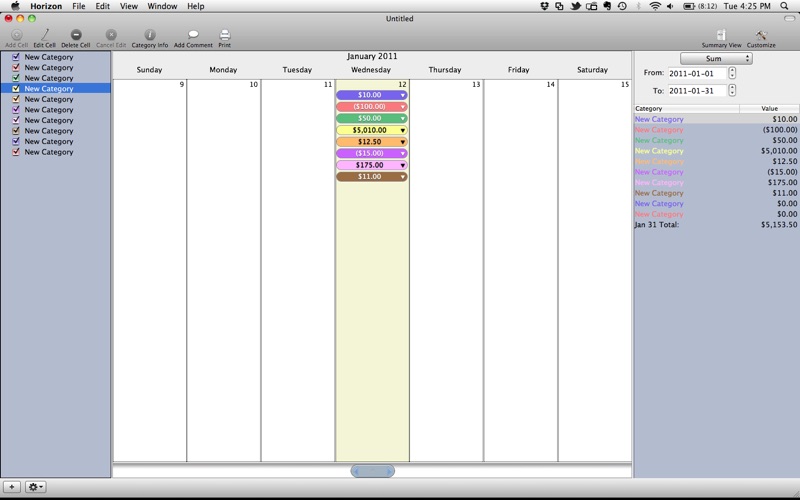
Task: Open the Horizon application menu
Action: pos(46,6)
